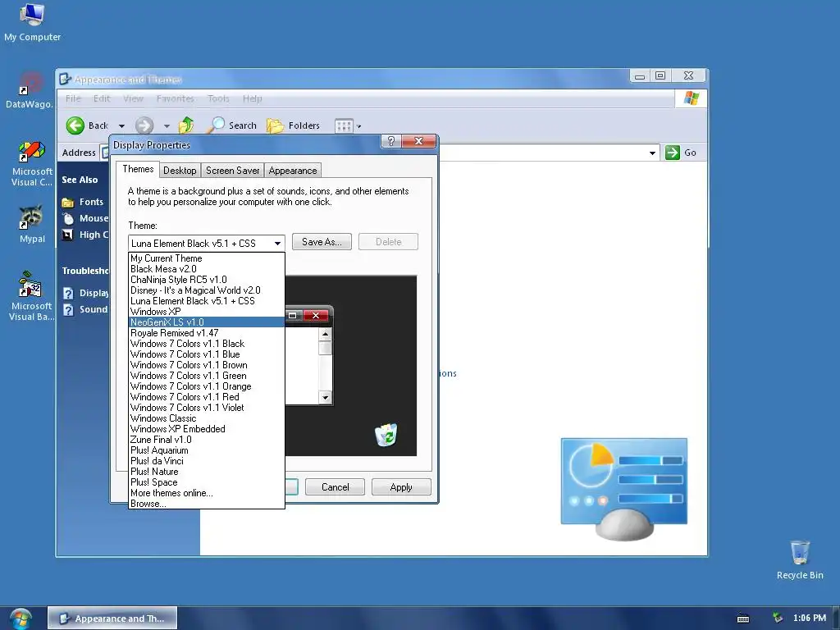
Task: Click safely remove hardware tray icon
Action: tap(778, 619)
